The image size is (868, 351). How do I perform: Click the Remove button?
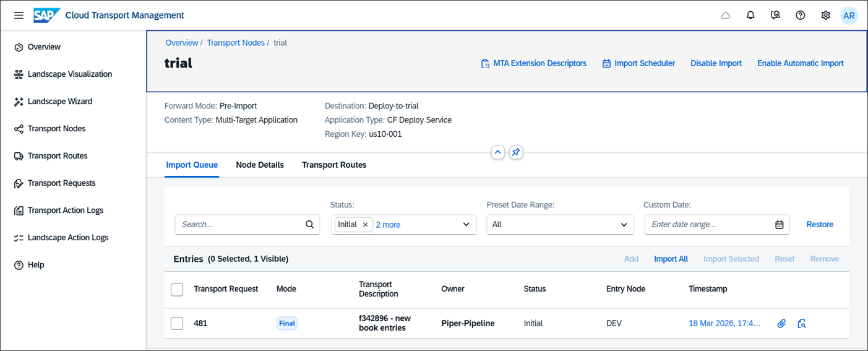tap(825, 259)
